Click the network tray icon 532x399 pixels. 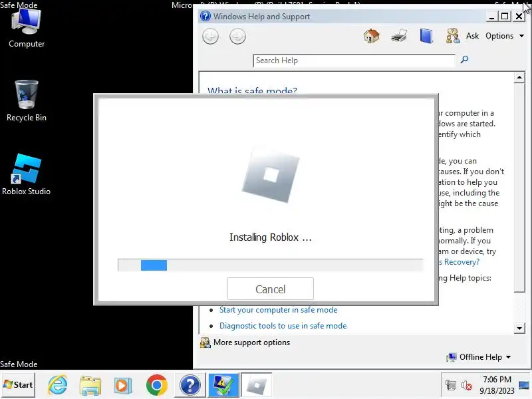coord(451,385)
